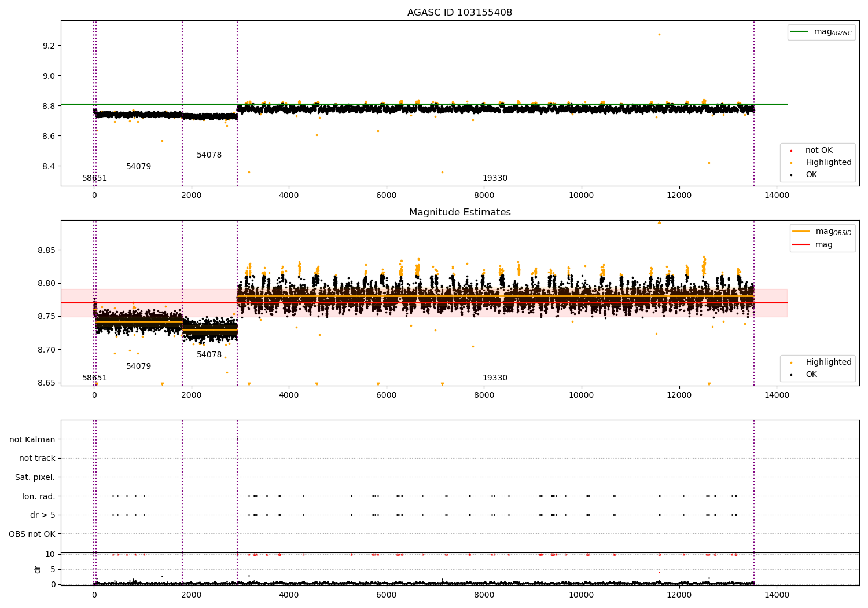This screenshot has width=868, height=608.
Task: Click the 8.6 y-axis tick label
Action: [48, 136]
